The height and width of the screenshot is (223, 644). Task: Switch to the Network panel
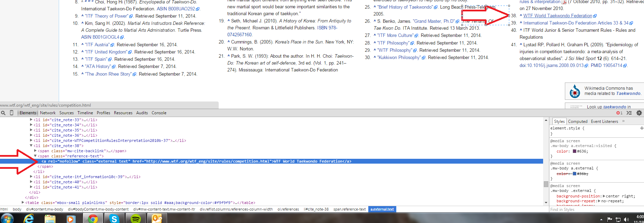(x=48, y=113)
